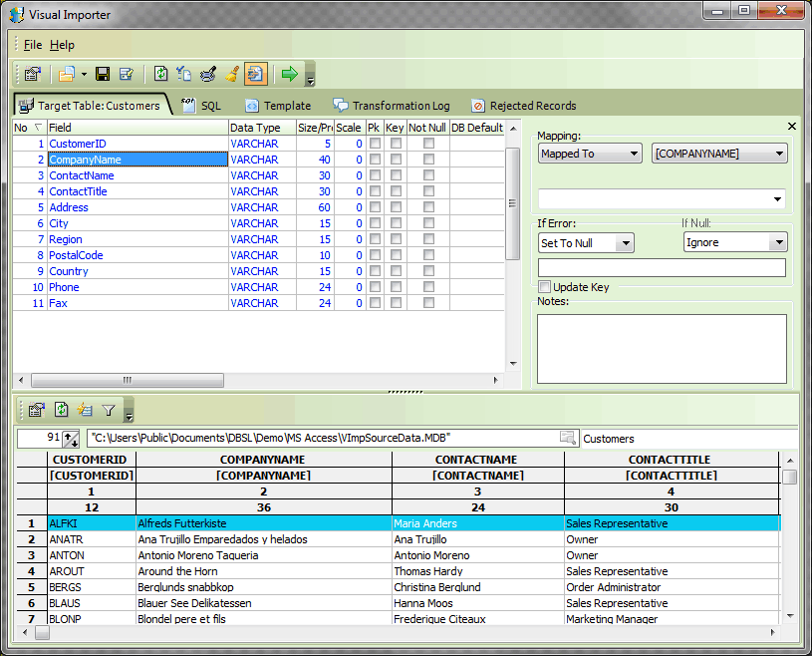Apply a filter with the funnel icon
This screenshot has width=812, height=657.
click(107, 409)
